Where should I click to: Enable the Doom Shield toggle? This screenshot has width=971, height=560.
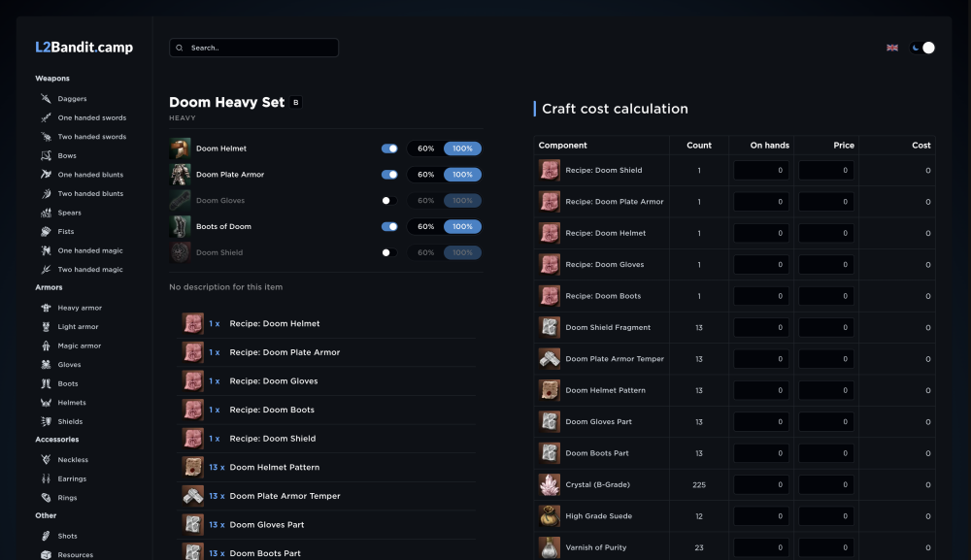389,252
